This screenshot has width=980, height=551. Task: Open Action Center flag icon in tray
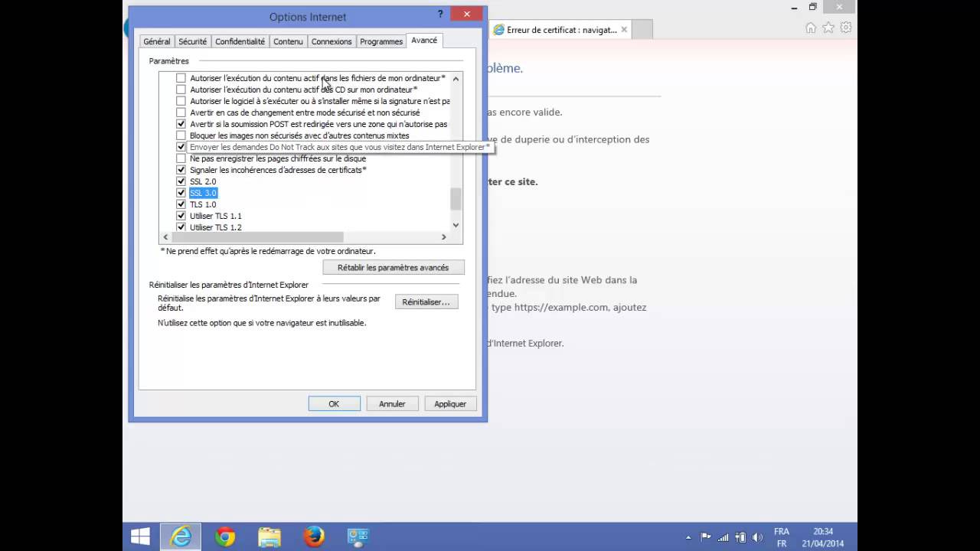coord(706,537)
